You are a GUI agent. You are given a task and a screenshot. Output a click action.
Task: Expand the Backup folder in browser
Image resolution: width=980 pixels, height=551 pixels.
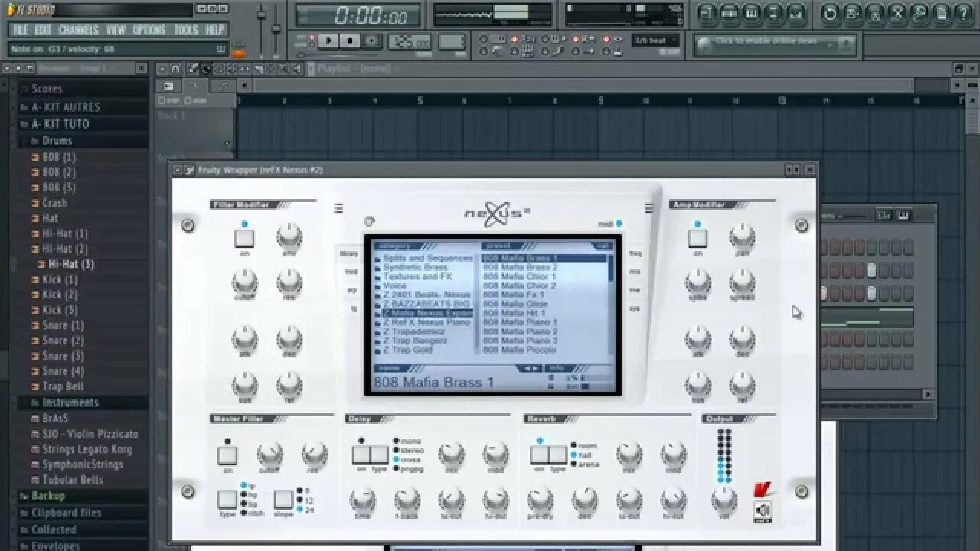[x=47, y=496]
